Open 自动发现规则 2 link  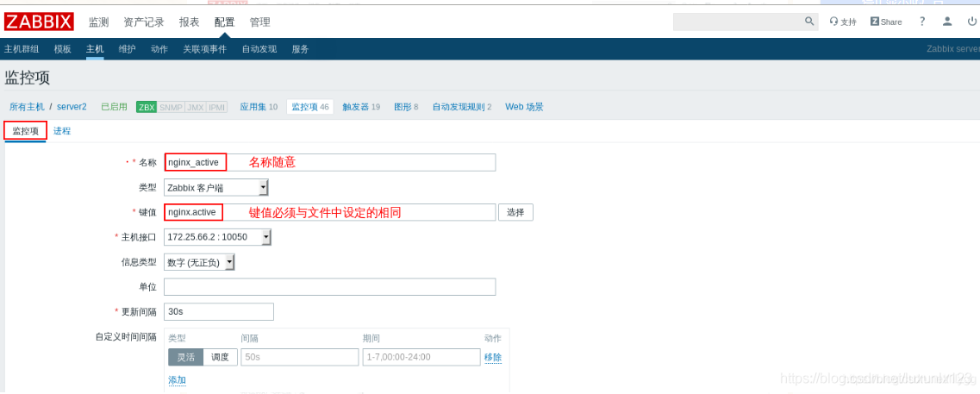[462, 107]
